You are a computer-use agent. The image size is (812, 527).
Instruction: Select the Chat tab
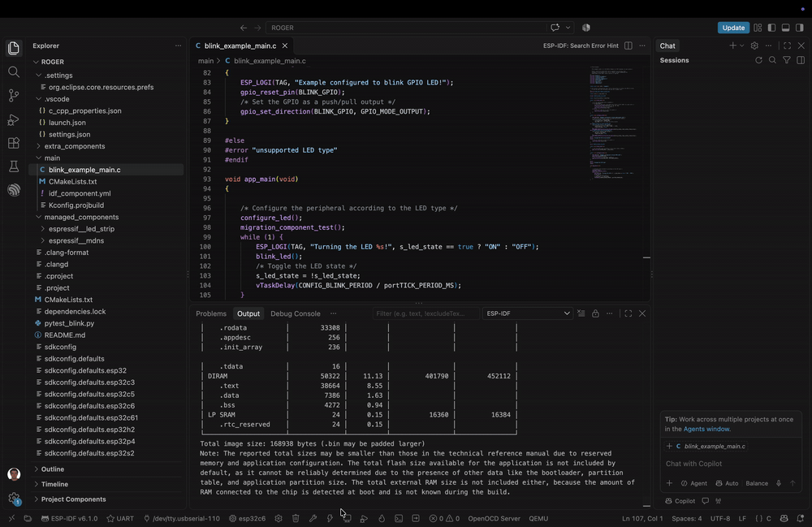(x=667, y=45)
